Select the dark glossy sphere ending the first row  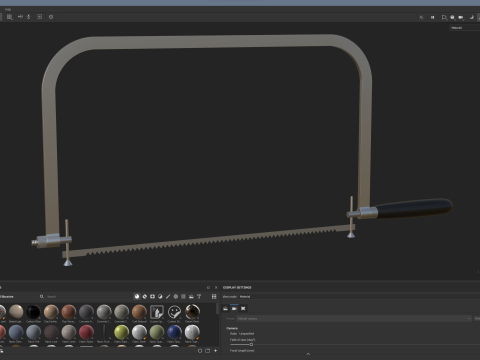192,312
